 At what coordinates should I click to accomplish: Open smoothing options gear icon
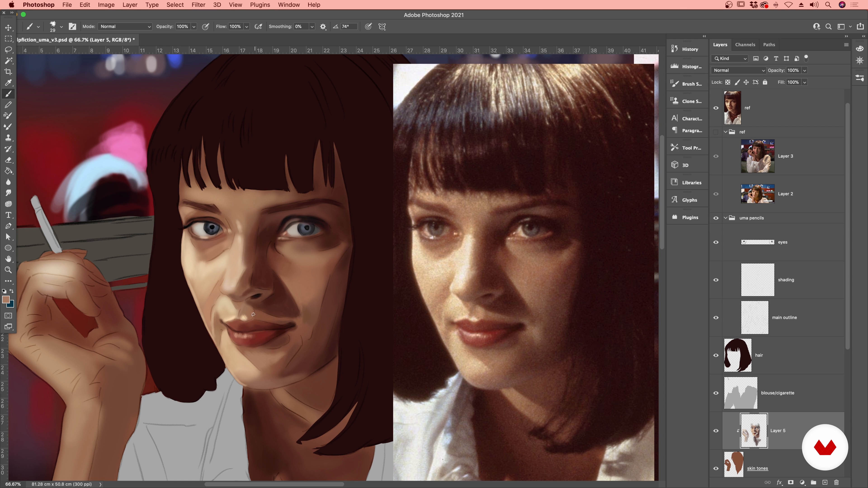323,27
